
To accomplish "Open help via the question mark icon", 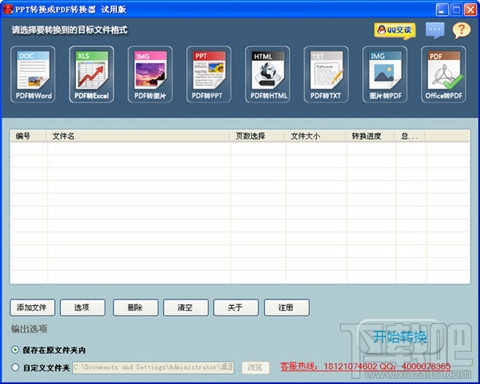I will [x=461, y=30].
